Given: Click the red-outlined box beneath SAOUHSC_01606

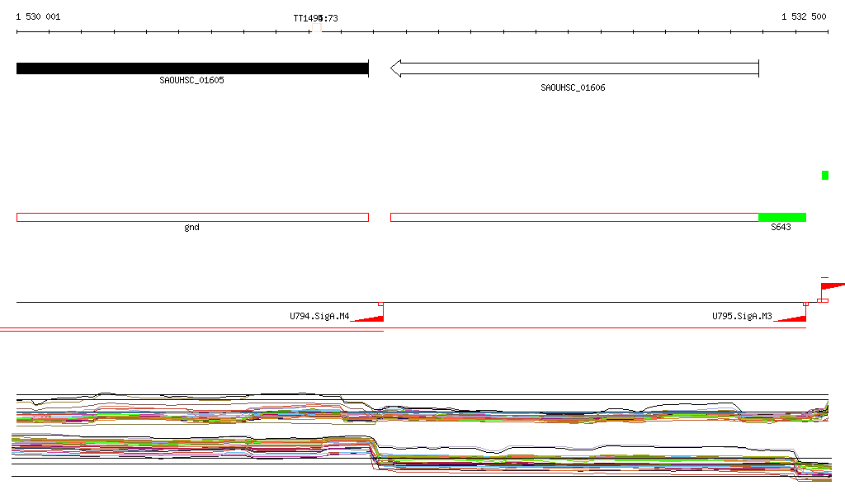Looking at the screenshot, I should [574, 217].
